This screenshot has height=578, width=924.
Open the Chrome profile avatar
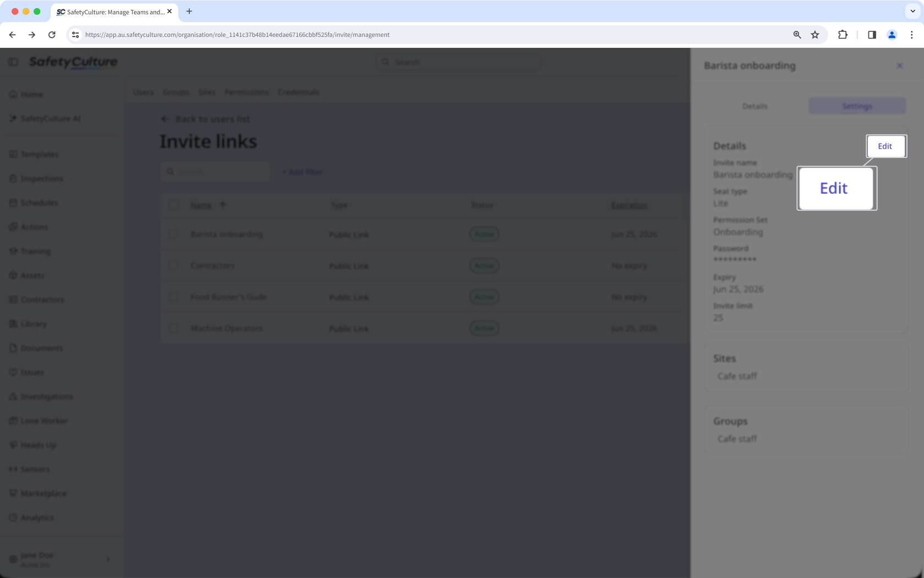click(x=892, y=35)
